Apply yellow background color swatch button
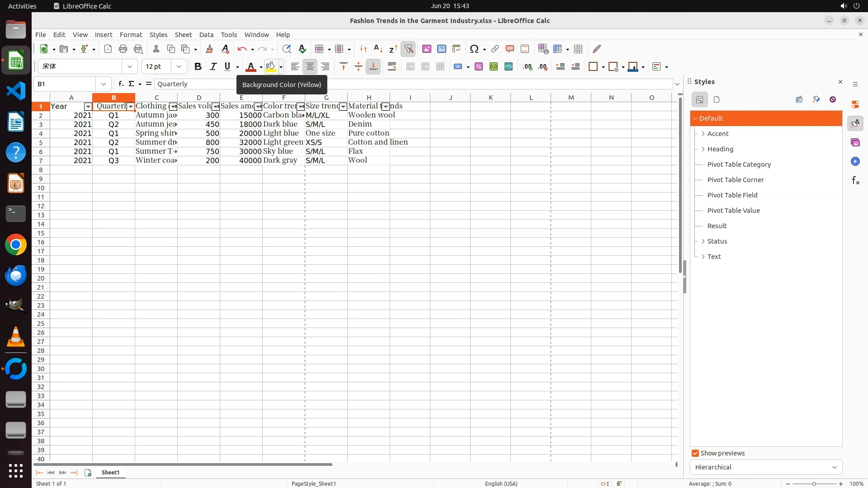The width and height of the screenshot is (868, 488). (271, 67)
